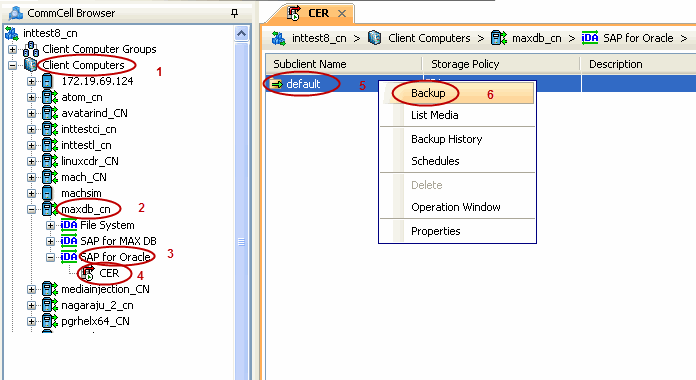Click the tree scrollbar up arrow
Viewport: 696px width, 380px height.
(x=241, y=34)
